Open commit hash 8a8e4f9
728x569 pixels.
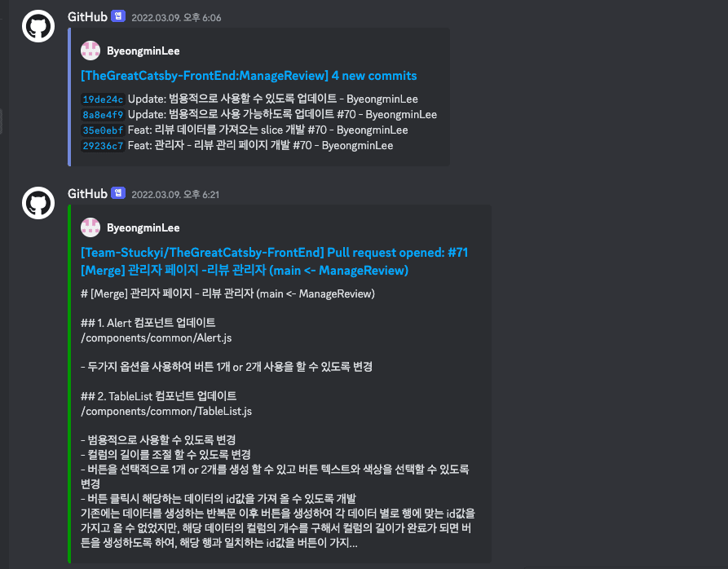coord(103,115)
